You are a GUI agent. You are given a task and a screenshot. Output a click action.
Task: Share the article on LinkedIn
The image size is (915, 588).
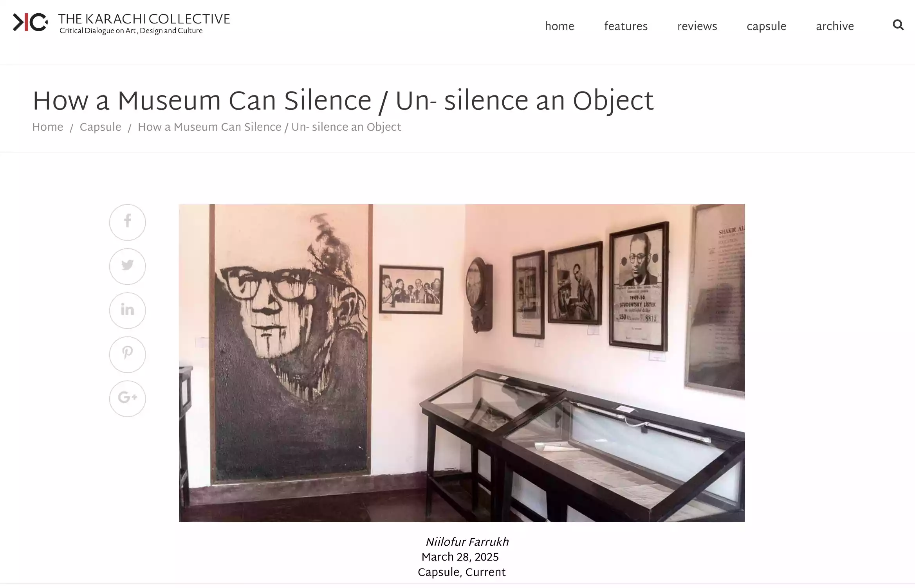[x=127, y=311]
